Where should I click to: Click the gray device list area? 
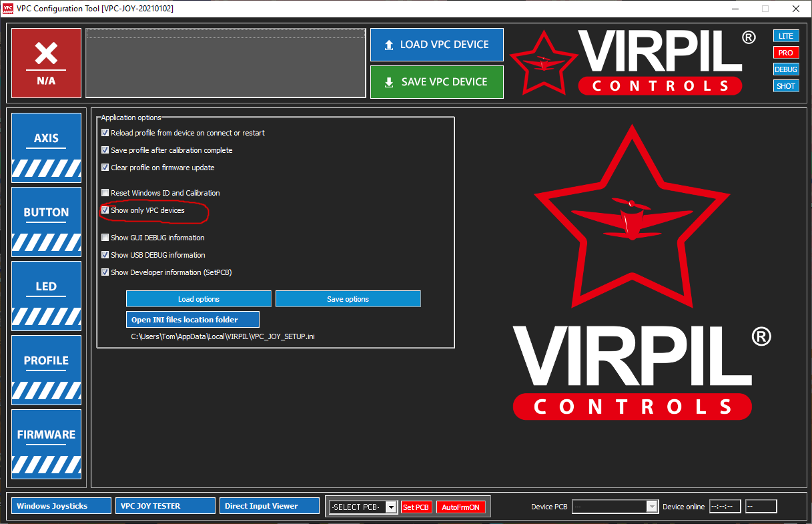click(226, 63)
